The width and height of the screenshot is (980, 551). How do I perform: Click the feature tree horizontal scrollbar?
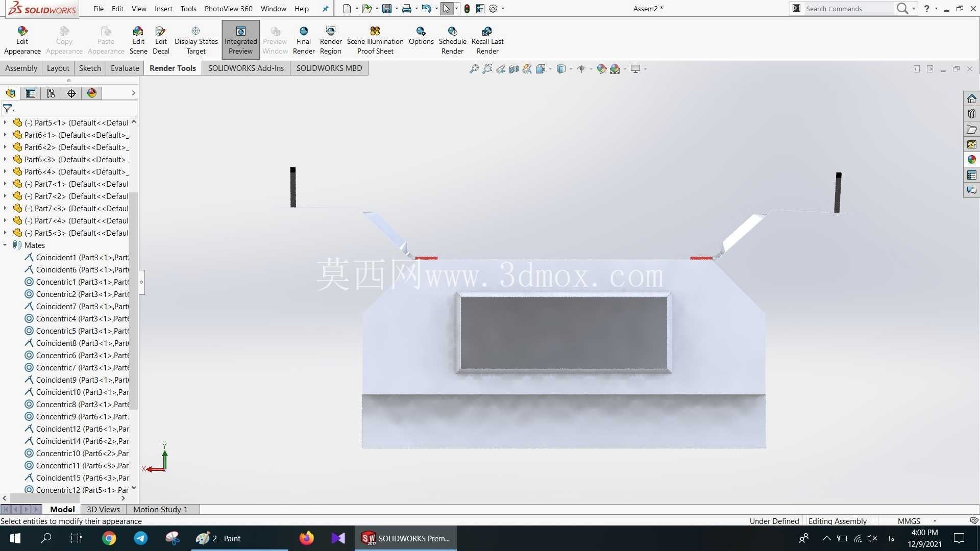[x=45, y=498]
